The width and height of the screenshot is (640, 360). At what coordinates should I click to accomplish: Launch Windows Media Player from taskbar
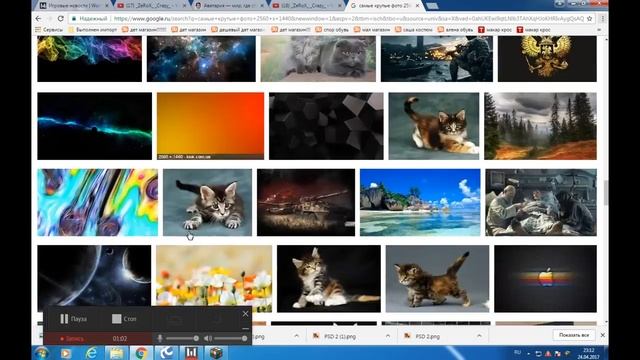pyautogui.click(x=66, y=353)
